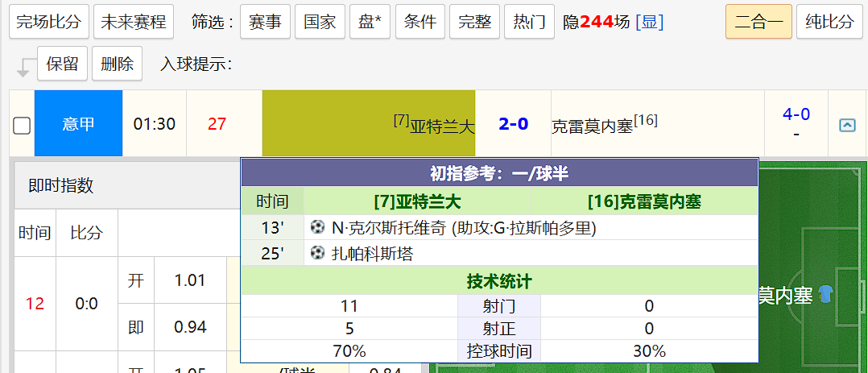Switch to 纯比分 display mode
Viewport: 868px width, 373px height.
point(829,22)
